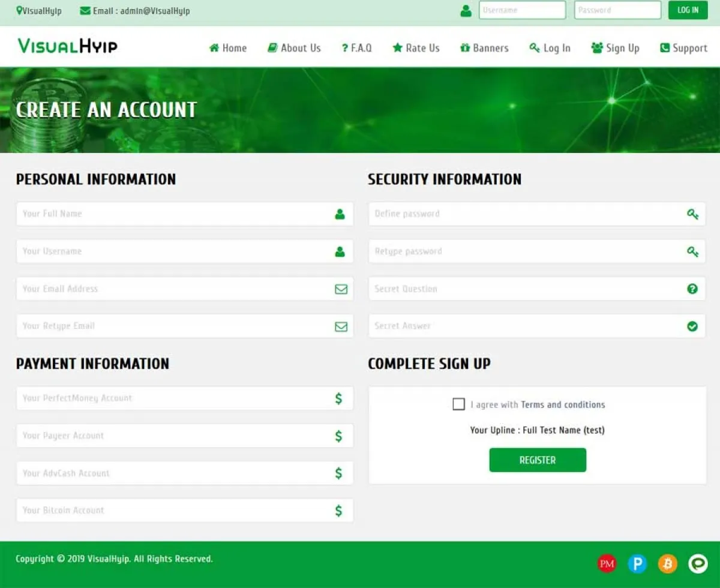This screenshot has height=588, width=720.
Task: Click the red PM Perfect Money footer icon
Action: click(x=607, y=563)
